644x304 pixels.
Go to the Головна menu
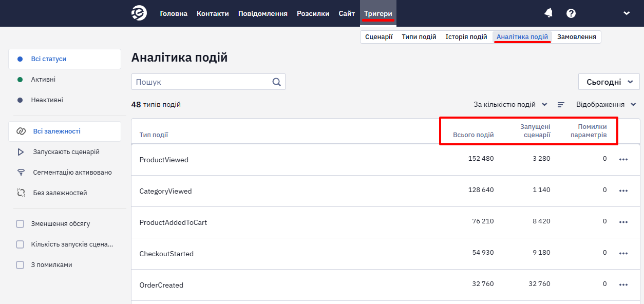[x=174, y=13]
